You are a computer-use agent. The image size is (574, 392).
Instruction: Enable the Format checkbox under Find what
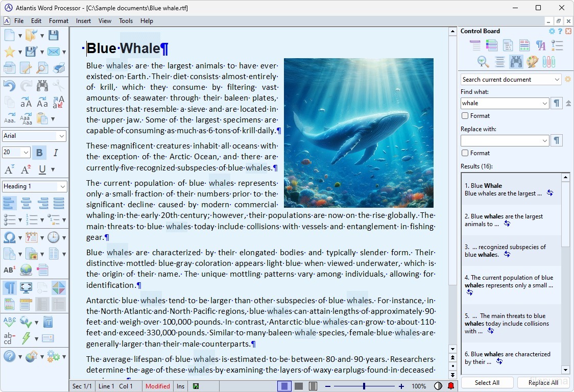tap(464, 116)
